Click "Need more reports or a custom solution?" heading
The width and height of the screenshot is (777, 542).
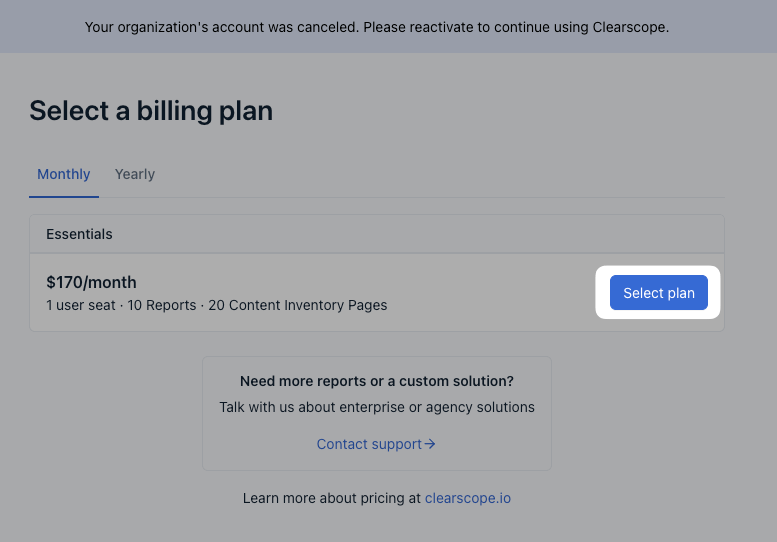coord(377,381)
